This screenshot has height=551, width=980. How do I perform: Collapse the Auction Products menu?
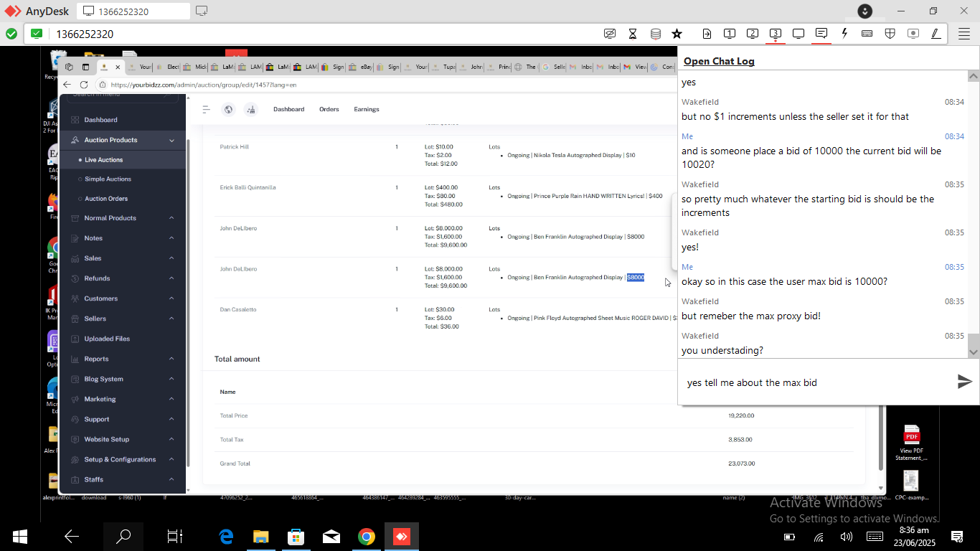pos(123,140)
